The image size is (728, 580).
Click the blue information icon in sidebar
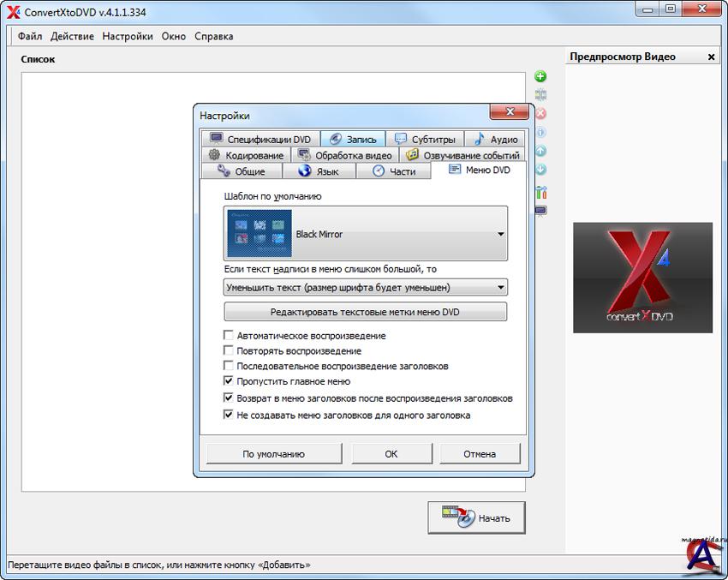coord(540,133)
